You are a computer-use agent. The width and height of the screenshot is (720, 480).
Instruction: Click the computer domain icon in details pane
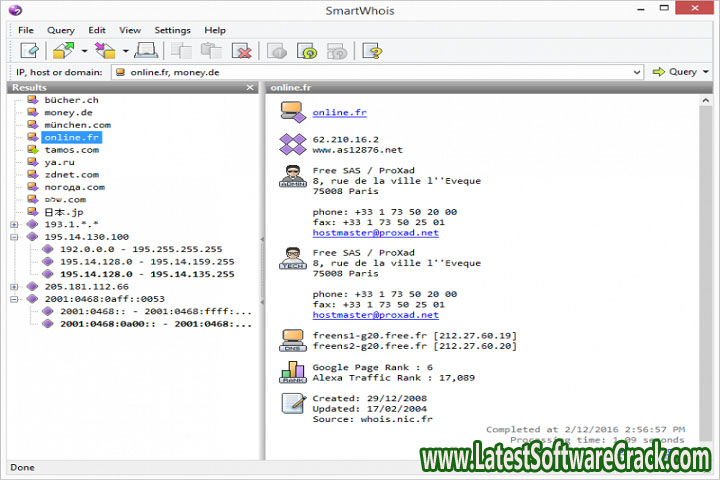pos(292,113)
